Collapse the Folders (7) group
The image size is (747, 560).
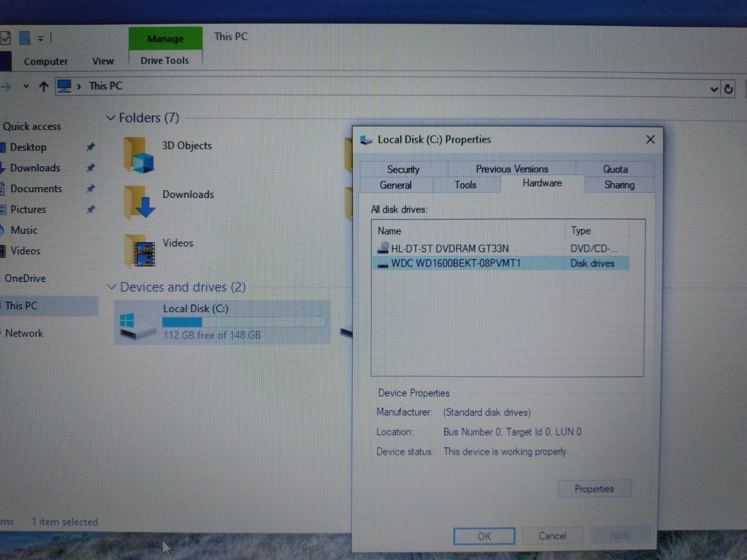(x=111, y=118)
